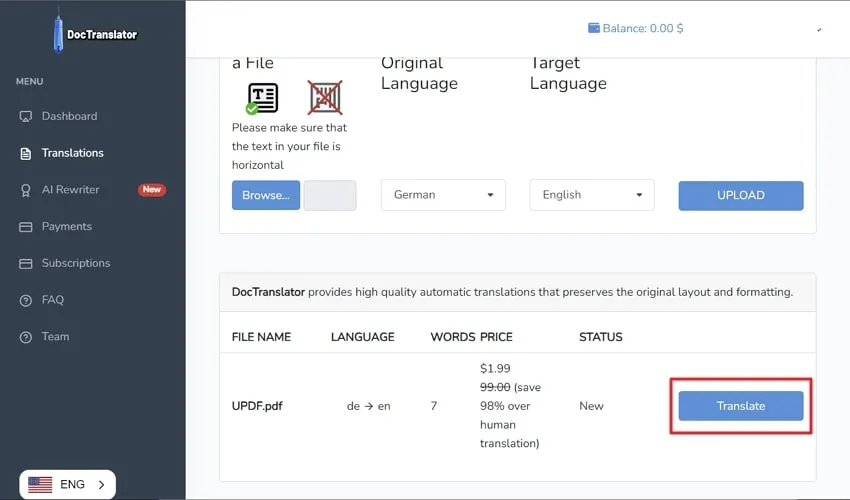850x500 pixels.
Task: Click the word count 7
Action: (x=434, y=406)
